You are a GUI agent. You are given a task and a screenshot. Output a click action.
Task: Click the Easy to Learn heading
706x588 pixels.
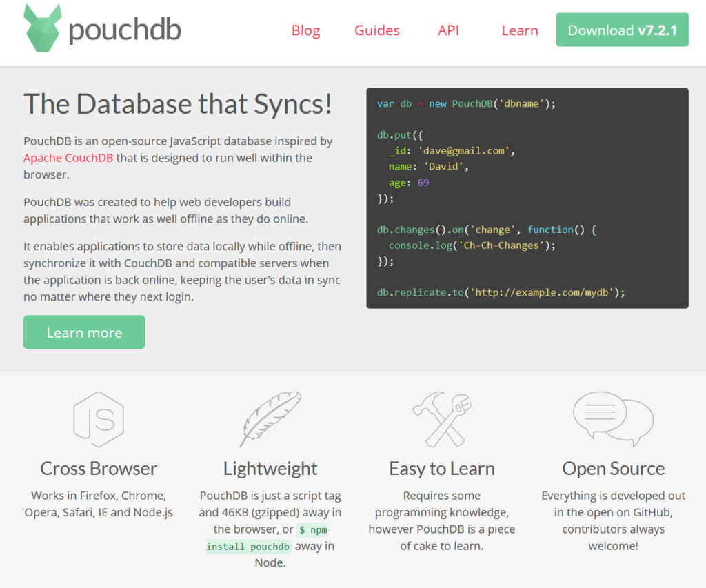coord(441,468)
